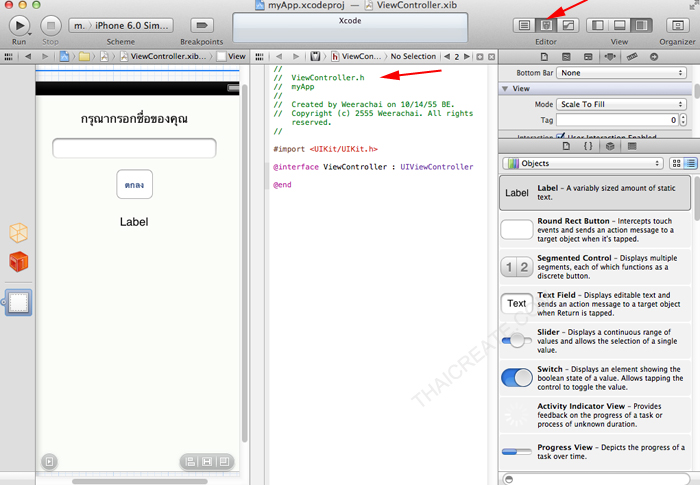This screenshot has width=700, height=485.
Task: Open the Mode Scale To Fill dropdown
Action: (x=621, y=104)
